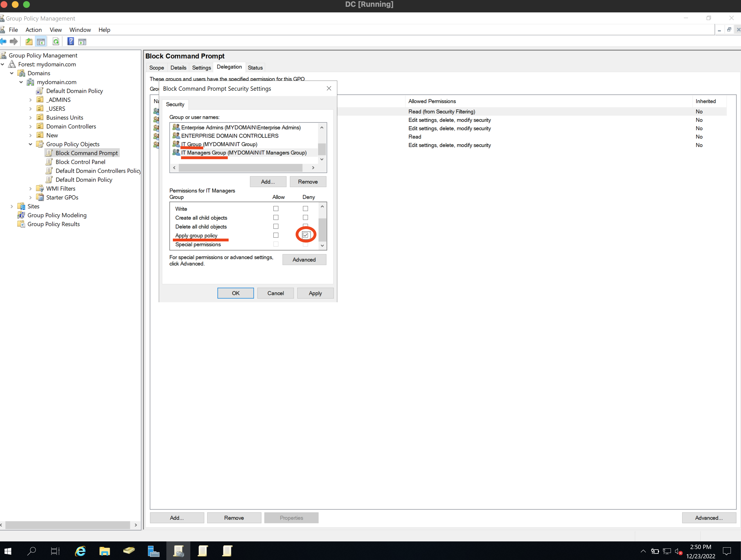This screenshot has width=741, height=560.
Task: Click the Advanced button in security dialog
Action: pyautogui.click(x=304, y=260)
